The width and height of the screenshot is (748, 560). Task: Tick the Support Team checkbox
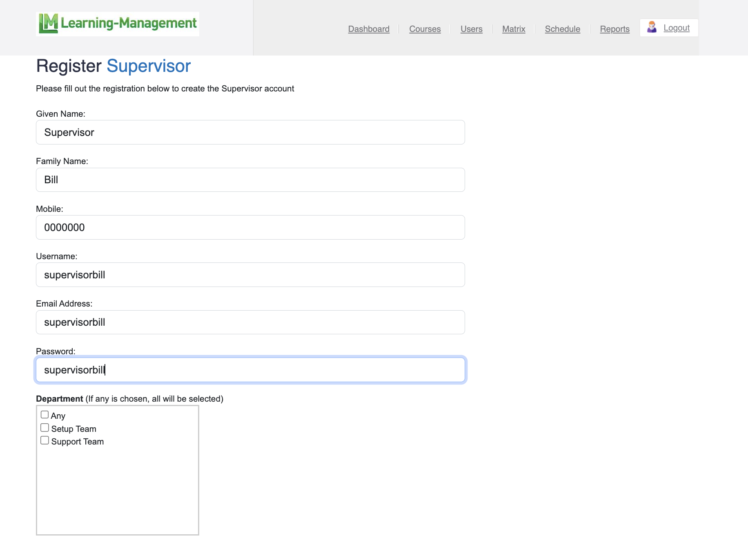pos(45,440)
